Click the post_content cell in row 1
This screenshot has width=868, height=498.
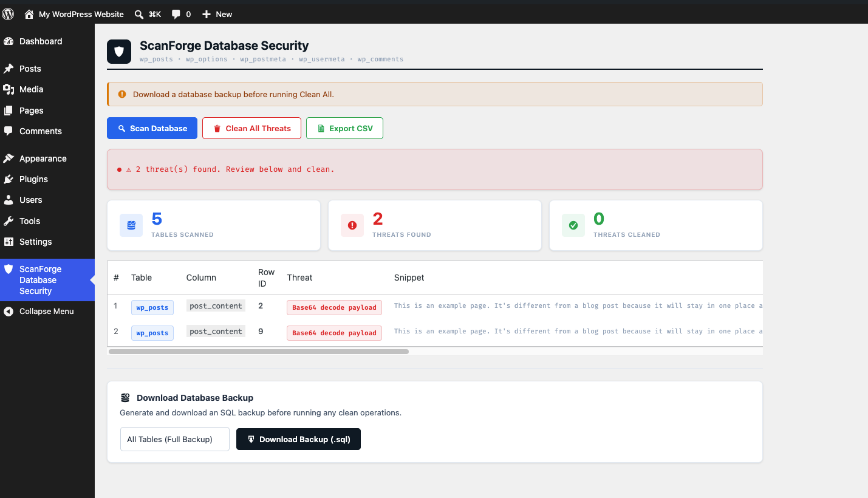tap(216, 306)
